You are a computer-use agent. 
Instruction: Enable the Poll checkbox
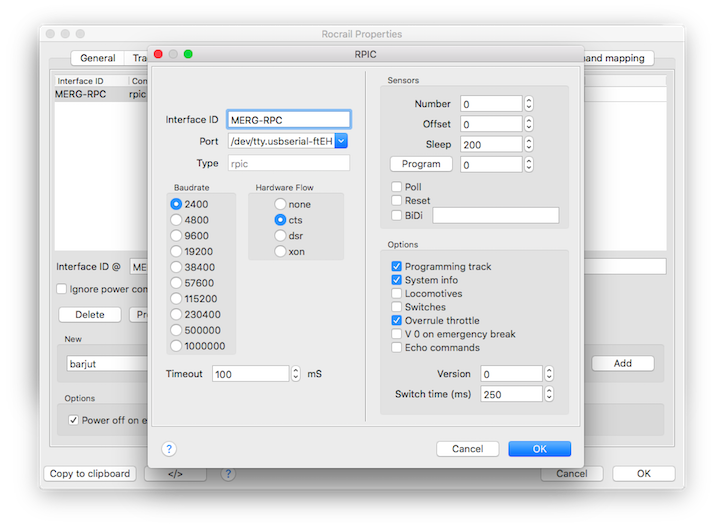pos(397,187)
